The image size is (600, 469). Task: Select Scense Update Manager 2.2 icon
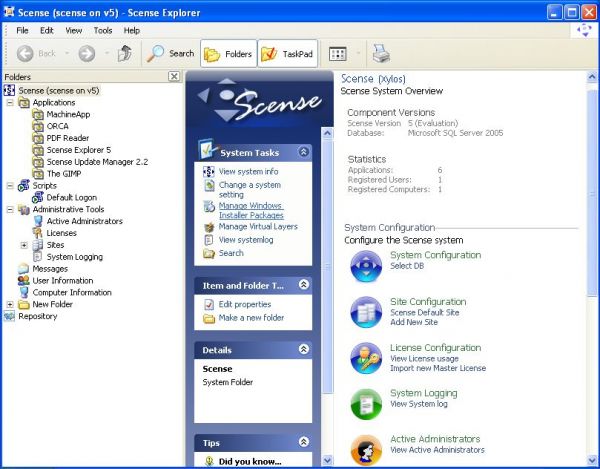[x=38, y=162]
